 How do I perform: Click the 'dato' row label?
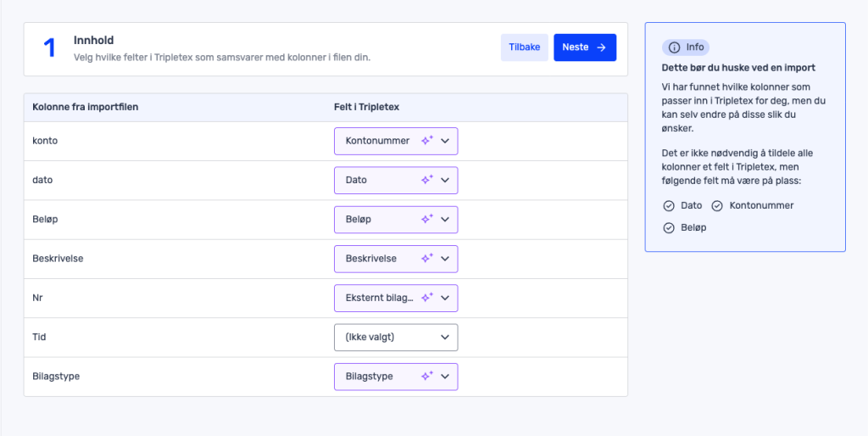click(42, 180)
